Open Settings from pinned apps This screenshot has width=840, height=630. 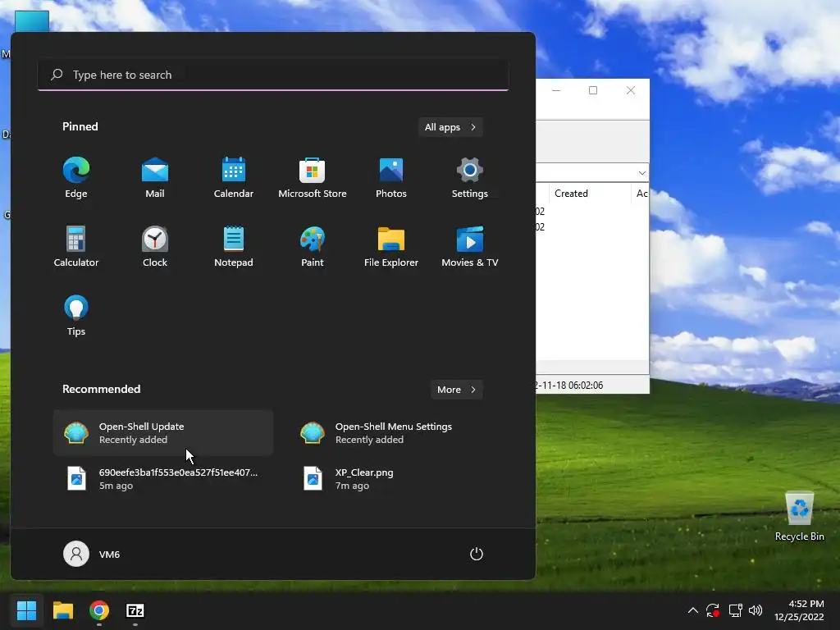[x=470, y=178]
